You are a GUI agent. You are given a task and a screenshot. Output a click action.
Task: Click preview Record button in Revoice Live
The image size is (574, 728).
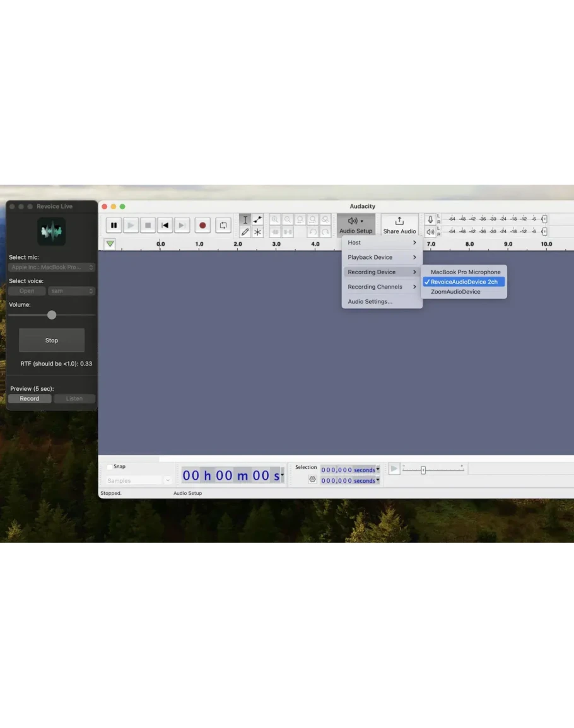coord(29,398)
